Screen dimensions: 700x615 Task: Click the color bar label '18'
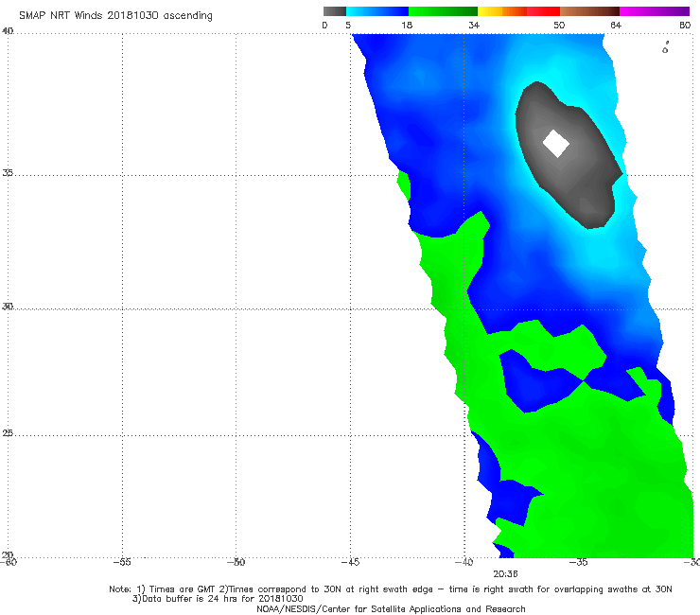click(407, 26)
